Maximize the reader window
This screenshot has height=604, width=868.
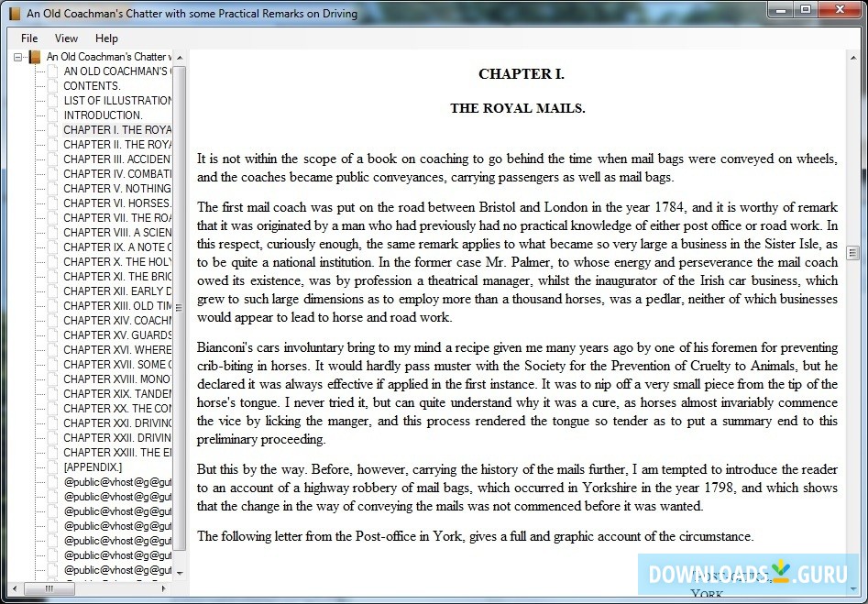pyautogui.click(x=806, y=9)
